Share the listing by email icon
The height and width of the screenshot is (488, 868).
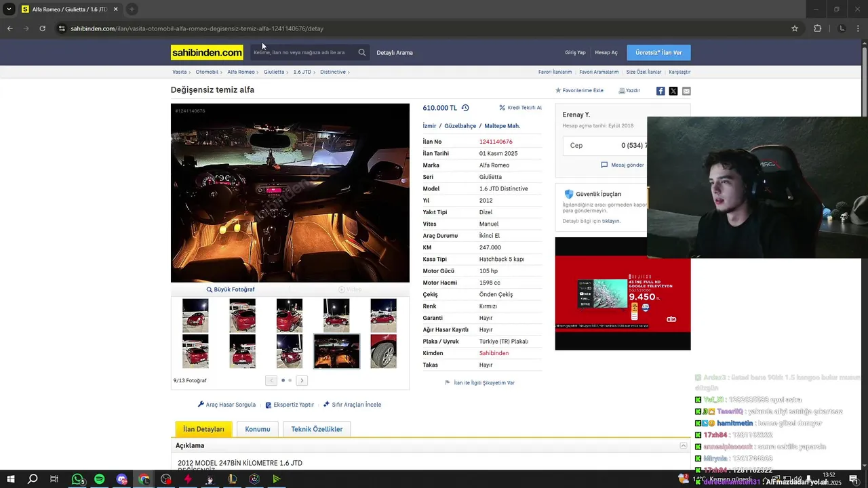tap(686, 91)
